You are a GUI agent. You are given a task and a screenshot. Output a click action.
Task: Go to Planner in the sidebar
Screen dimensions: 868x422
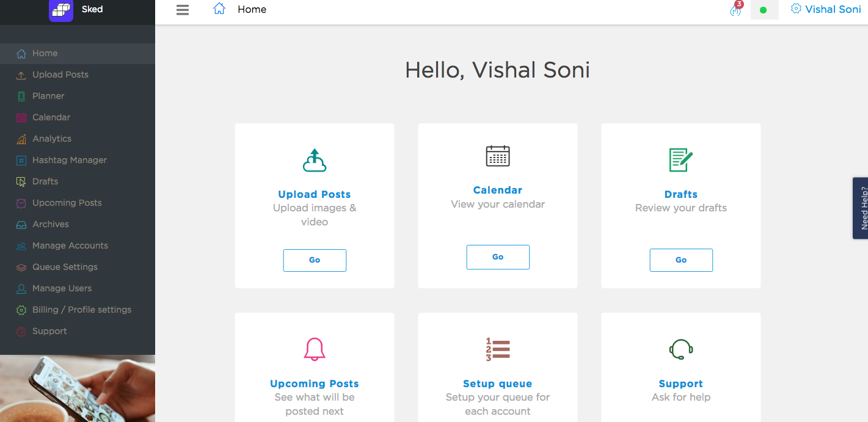click(x=78, y=96)
